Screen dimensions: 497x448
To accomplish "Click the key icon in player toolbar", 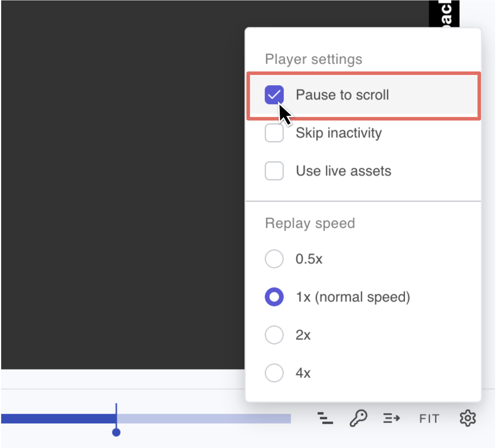I will click(x=358, y=418).
